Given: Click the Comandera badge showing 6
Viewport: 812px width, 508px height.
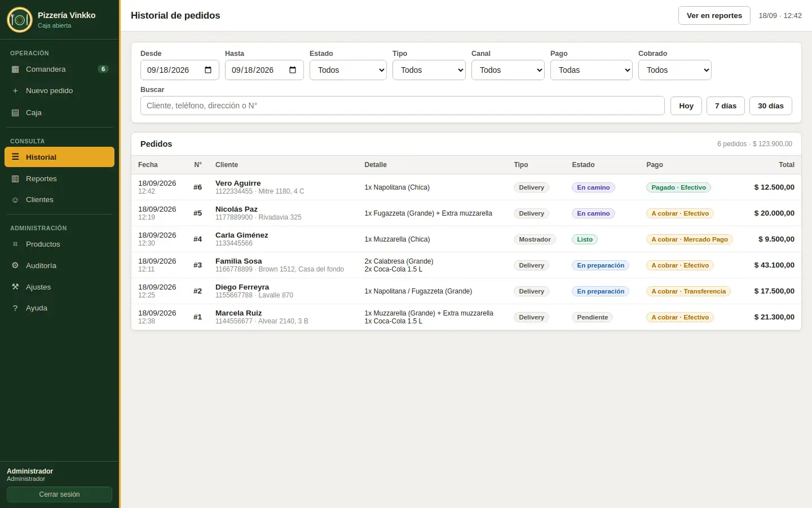Looking at the screenshot, I should [103, 69].
